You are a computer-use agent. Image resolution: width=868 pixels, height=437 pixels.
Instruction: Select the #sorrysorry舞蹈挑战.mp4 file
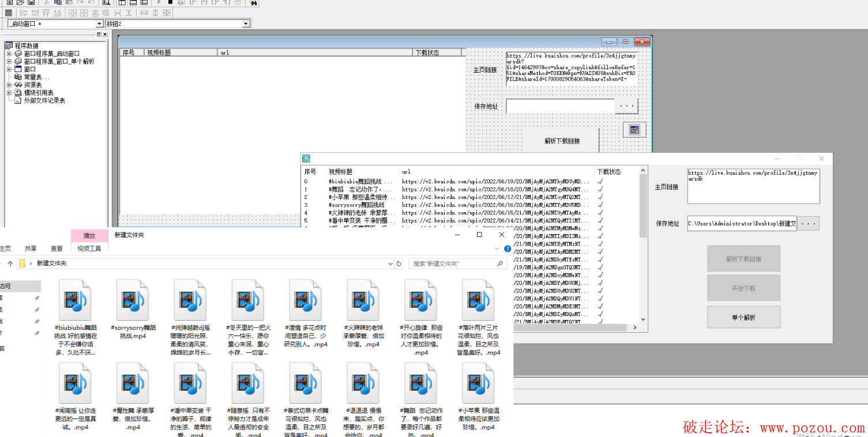click(133, 310)
